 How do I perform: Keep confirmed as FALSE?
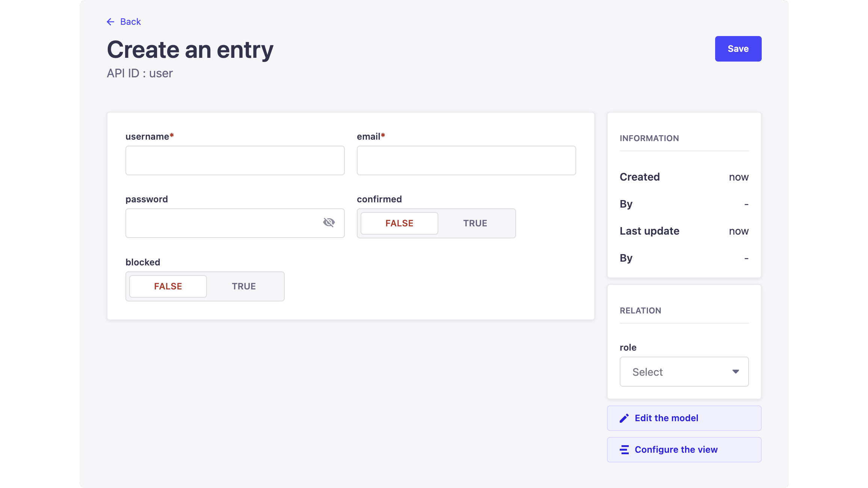399,223
